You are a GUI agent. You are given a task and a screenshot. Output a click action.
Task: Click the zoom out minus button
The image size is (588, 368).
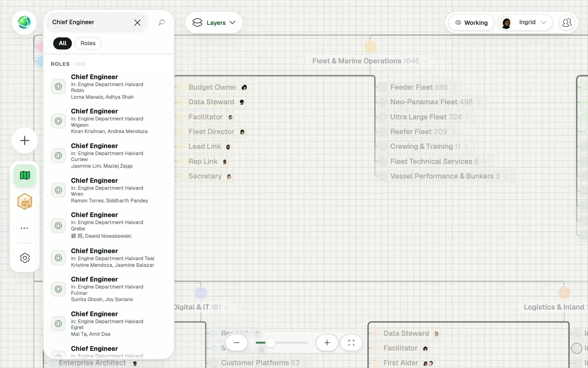[237, 343]
